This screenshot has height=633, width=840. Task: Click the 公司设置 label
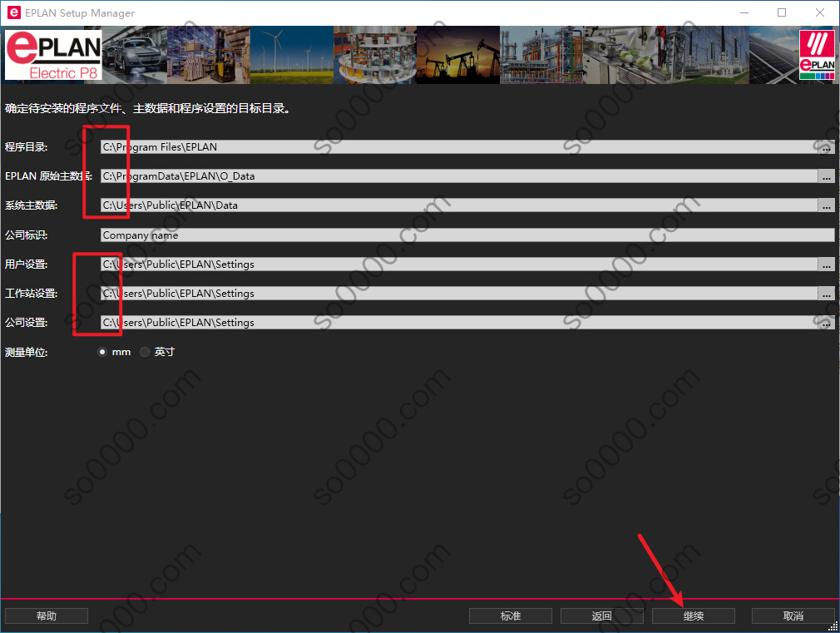click(x=27, y=322)
